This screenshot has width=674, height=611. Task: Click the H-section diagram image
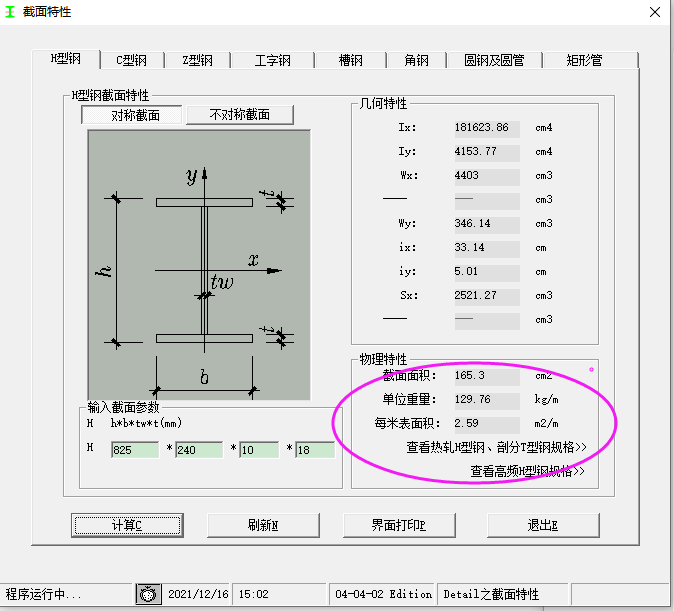(199, 265)
